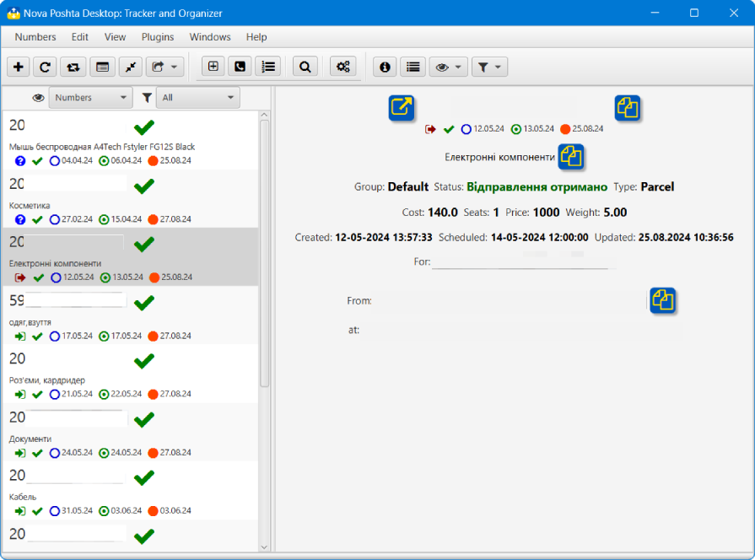Click the phone icon in the toolbar
755x560 pixels.
coord(240,67)
